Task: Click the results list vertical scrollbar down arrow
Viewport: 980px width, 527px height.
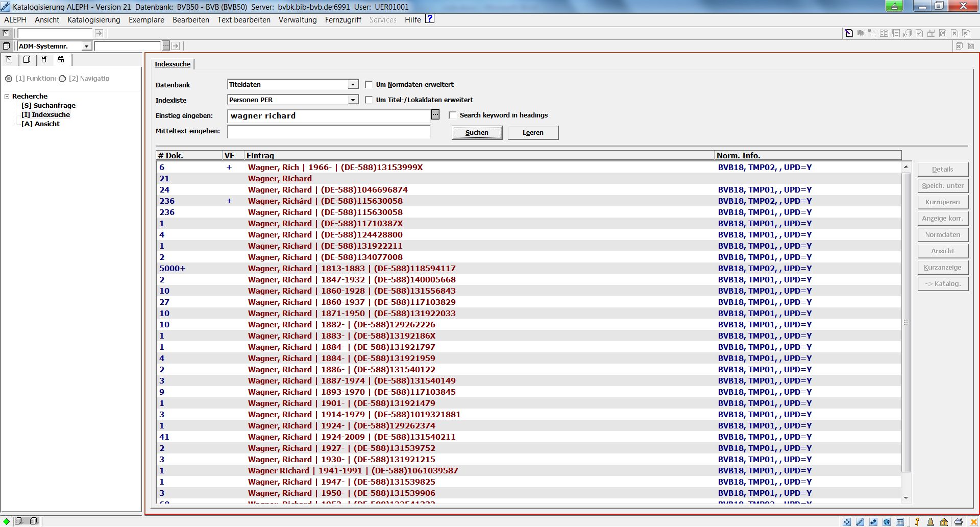Action: 906,497
